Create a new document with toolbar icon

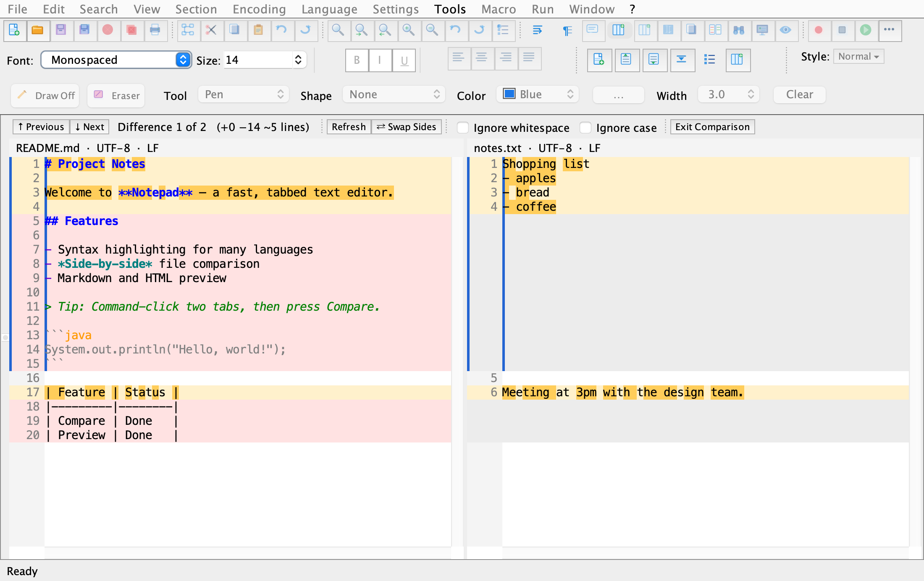pos(15,30)
